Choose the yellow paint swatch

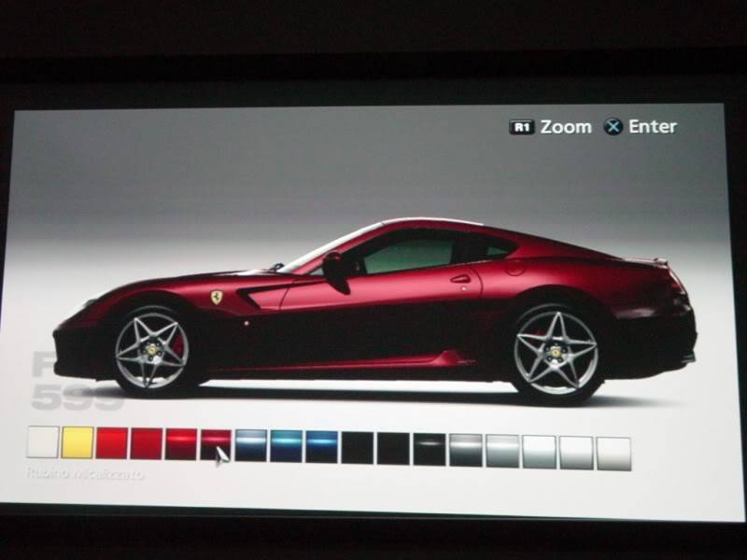(x=78, y=442)
